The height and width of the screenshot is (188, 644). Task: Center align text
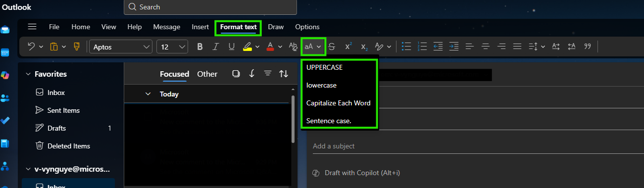tap(486, 47)
